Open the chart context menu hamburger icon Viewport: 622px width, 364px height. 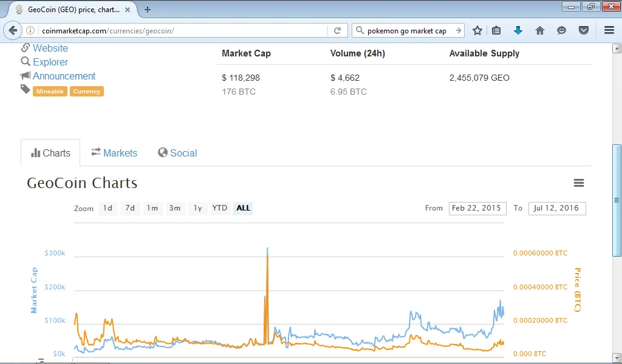579,183
